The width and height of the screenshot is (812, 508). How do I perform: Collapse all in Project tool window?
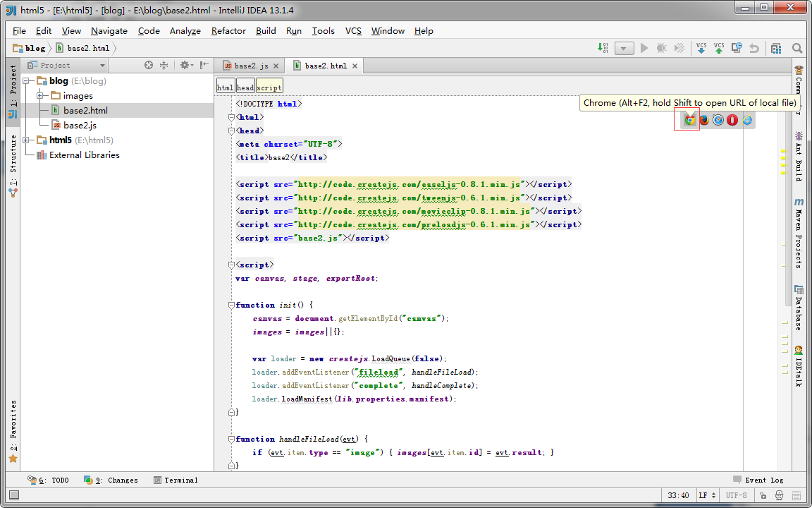tap(164, 65)
